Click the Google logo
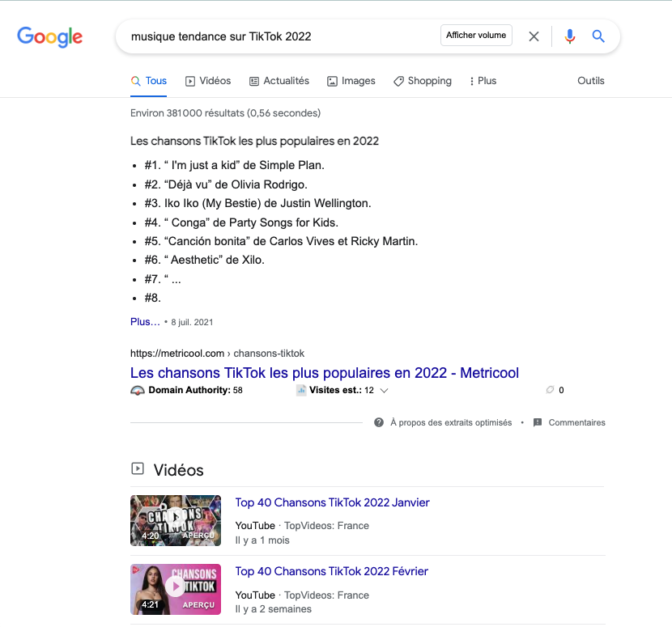This screenshot has width=672, height=627. pos(50,36)
